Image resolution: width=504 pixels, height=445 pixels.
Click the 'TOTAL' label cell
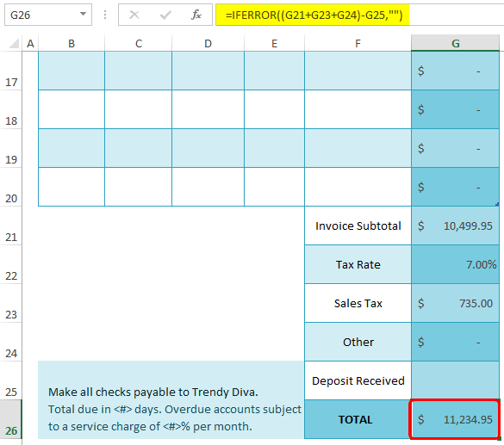358,419
